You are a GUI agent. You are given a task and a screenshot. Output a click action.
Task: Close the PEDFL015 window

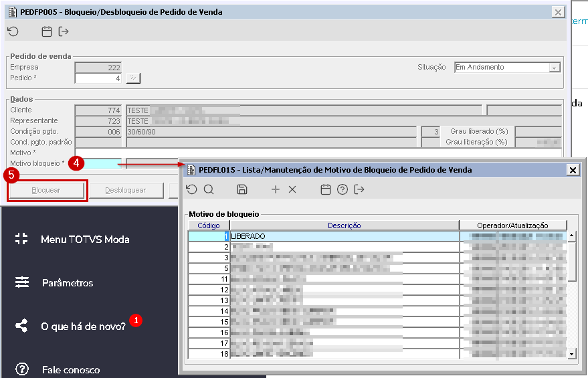(573, 170)
